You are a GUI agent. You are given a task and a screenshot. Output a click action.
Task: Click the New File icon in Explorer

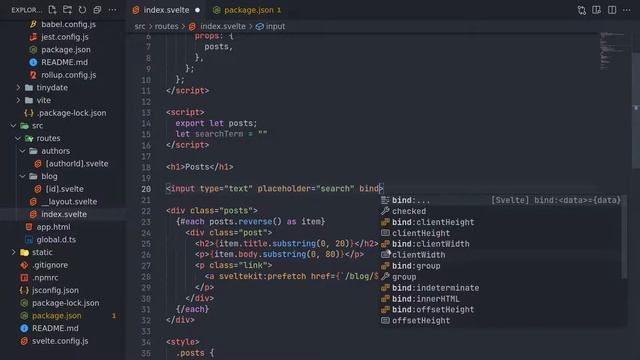click(52, 10)
